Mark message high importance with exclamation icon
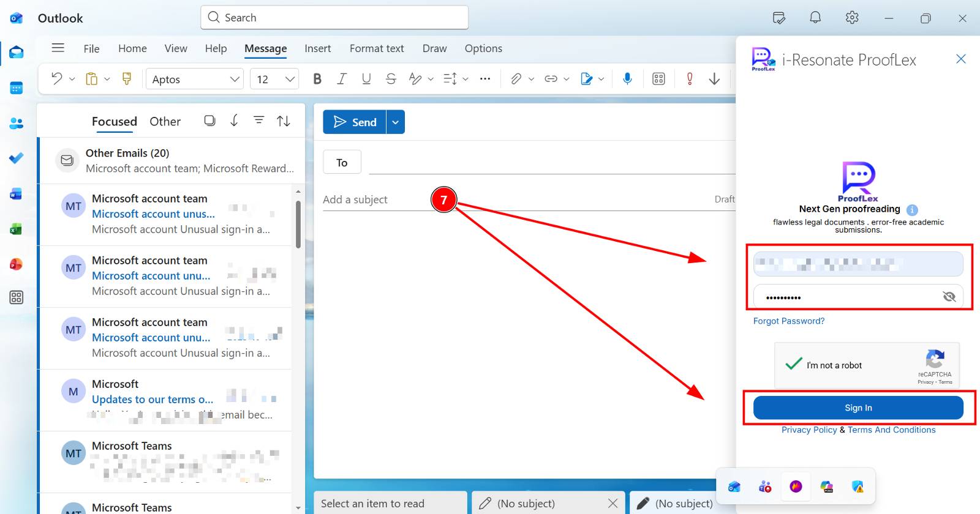 (x=690, y=79)
